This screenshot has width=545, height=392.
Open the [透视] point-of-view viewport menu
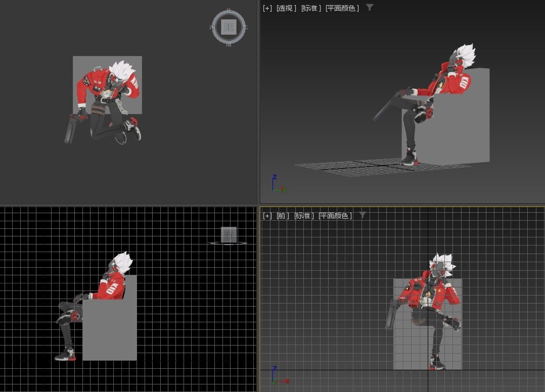[286, 8]
